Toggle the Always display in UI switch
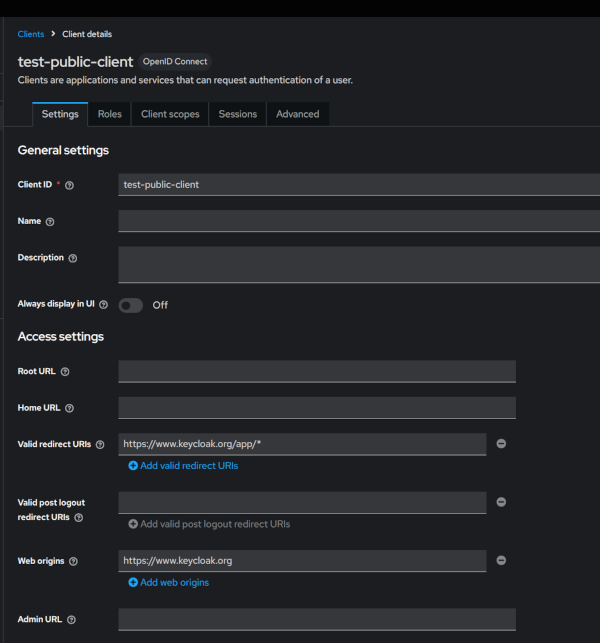The image size is (600, 643). pos(131,306)
